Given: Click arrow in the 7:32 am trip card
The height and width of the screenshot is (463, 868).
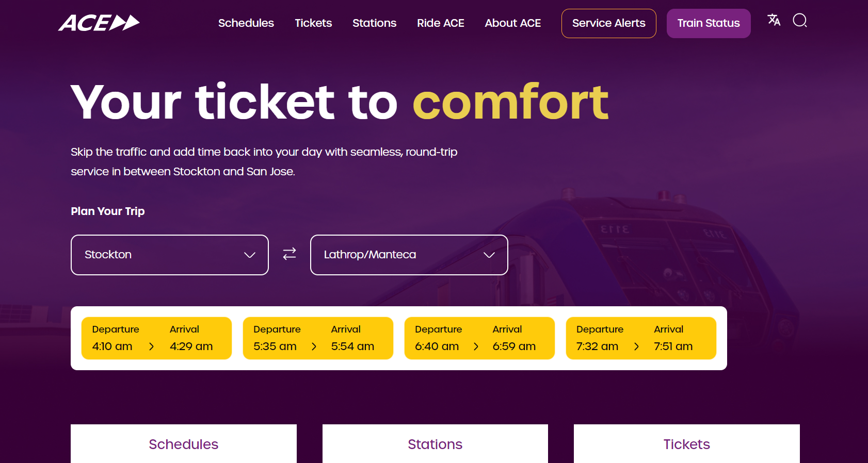Looking at the screenshot, I should [x=636, y=346].
